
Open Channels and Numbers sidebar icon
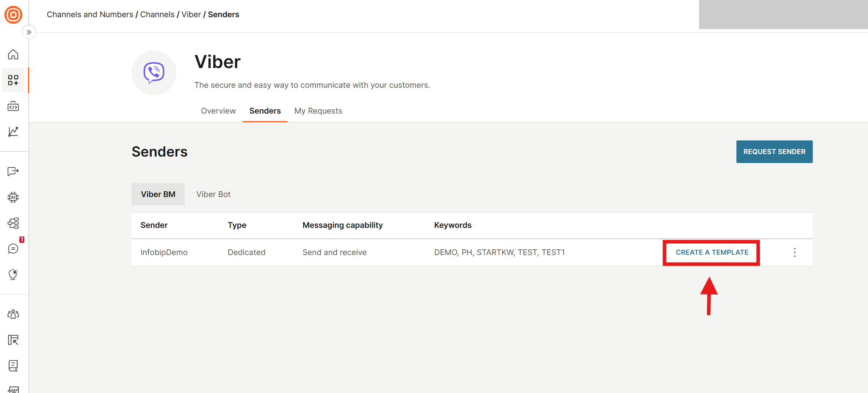13,80
